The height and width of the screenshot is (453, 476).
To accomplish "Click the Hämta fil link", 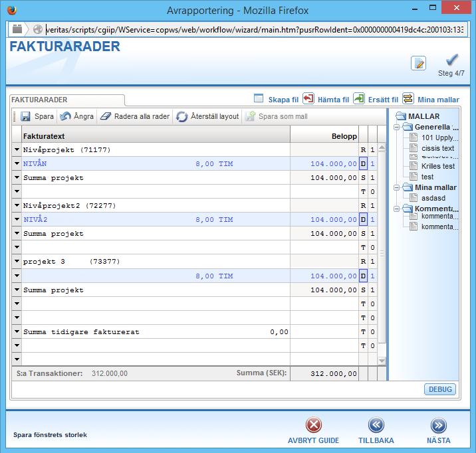I will click(333, 100).
